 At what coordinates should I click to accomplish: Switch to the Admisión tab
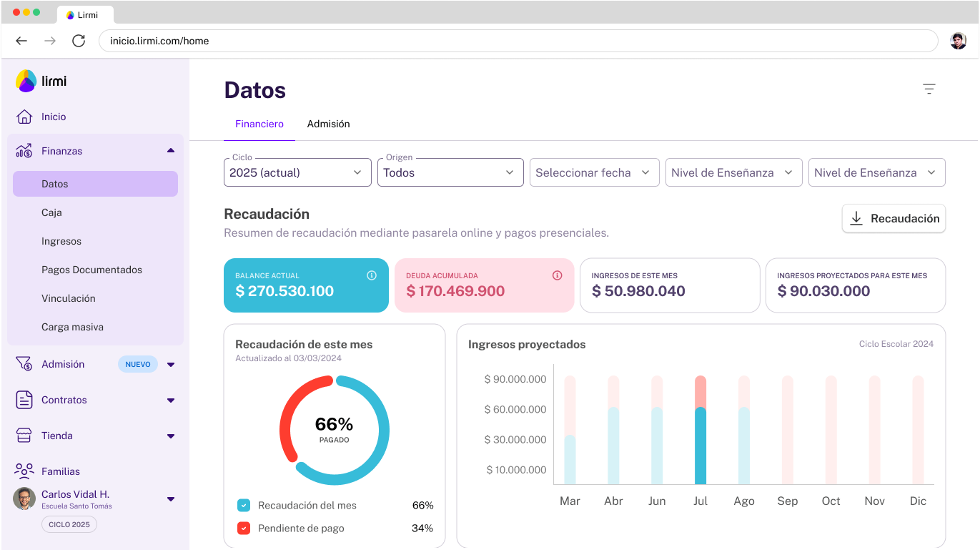[x=328, y=124]
